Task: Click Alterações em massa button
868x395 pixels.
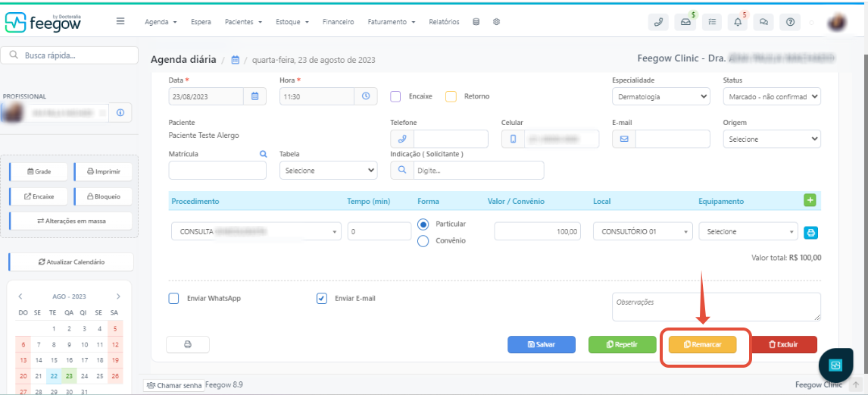Action: click(71, 221)
